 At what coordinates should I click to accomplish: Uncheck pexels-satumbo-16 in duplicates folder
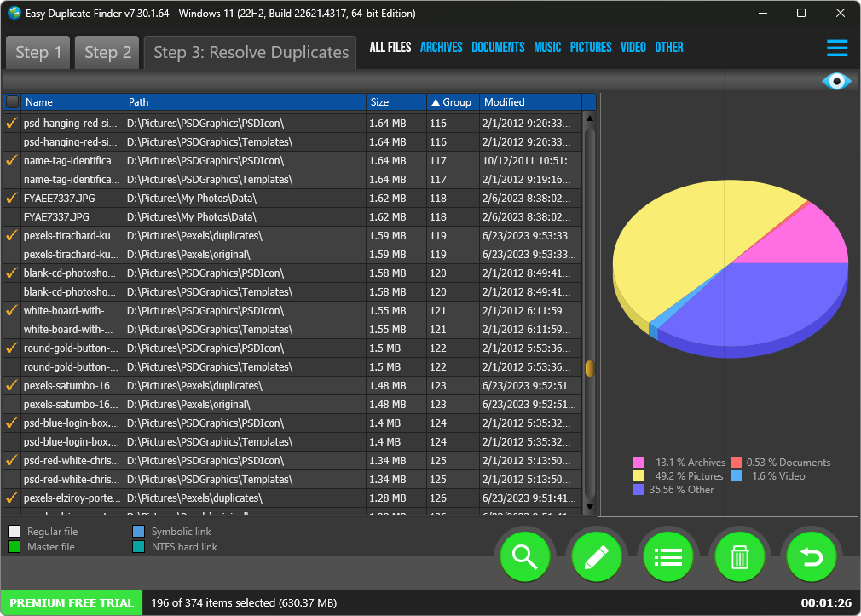point(12,385)
